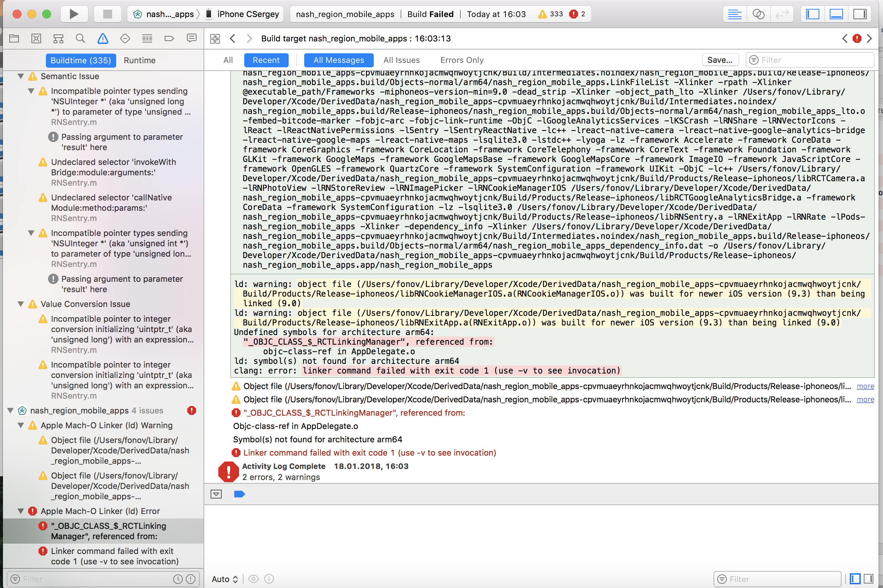
Task: Show the Assistant editor
Action: pos(758,14)
